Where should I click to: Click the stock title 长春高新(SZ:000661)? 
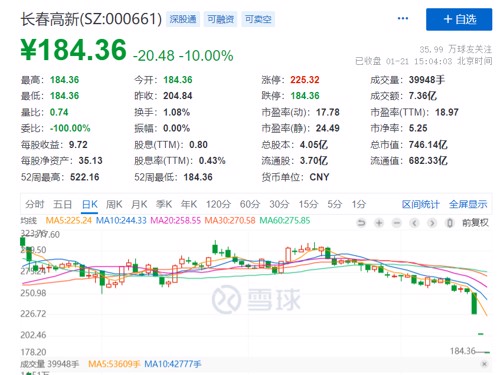91,19
